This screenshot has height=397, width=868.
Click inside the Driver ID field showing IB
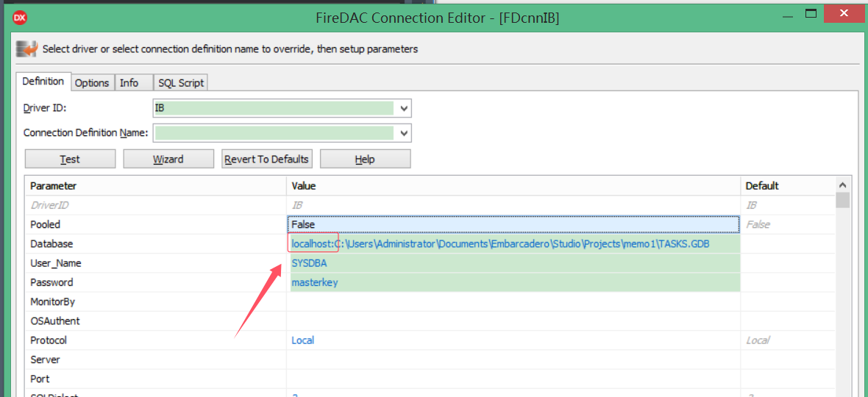coord(274,108)
